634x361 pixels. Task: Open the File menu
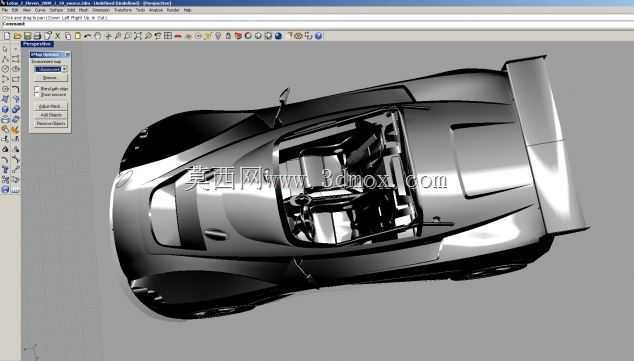pyautogui.click(x=5, y=10)
